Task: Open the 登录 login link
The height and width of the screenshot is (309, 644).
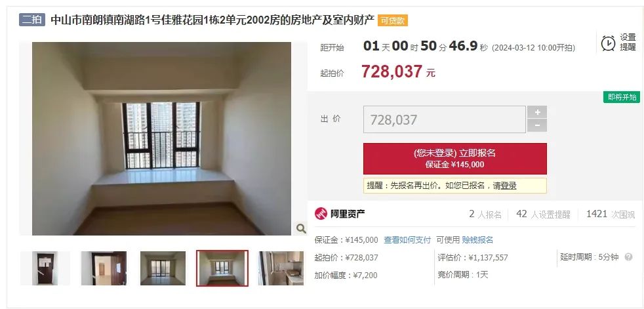Action: coord(508,186)
